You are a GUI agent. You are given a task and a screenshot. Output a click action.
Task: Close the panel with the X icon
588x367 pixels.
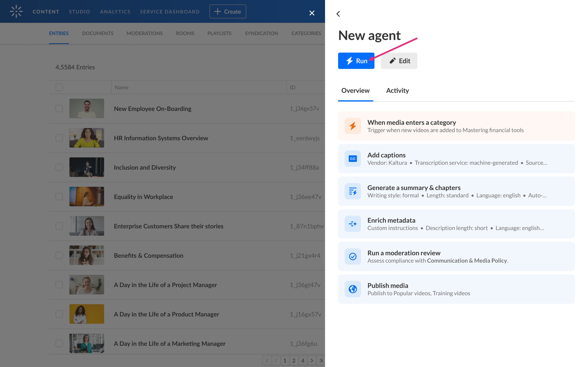pos(312,13)
